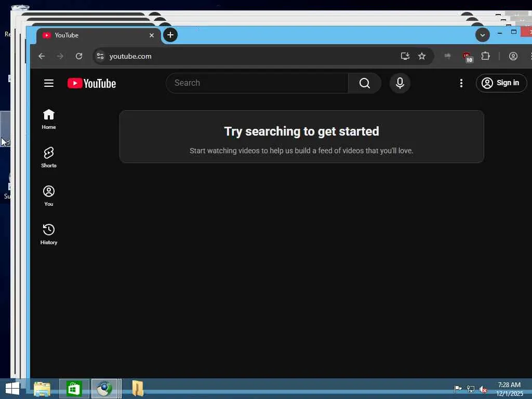Click the browser icon on taskbar
The width and height of the screenshot is (532, 399).
(x=104, y=389)
